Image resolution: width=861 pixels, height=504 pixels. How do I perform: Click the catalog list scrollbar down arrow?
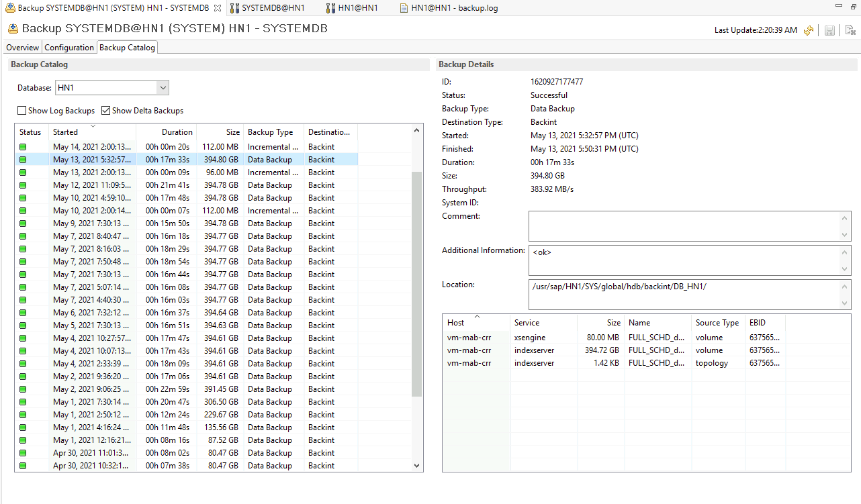point(416,464)
